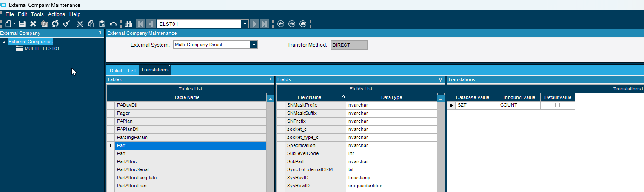Open the External System dropdown
The width and height of the screenshot is (644, 192).
(x=254, y=45)
